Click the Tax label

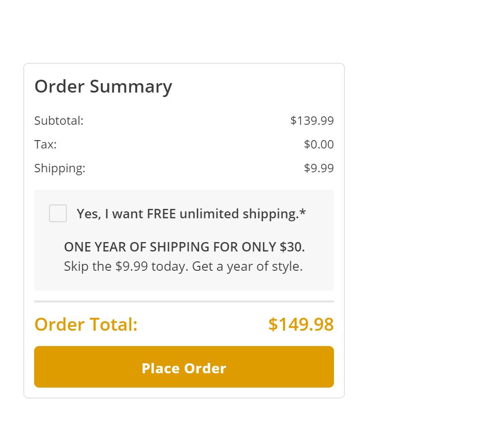pos(46,145)
